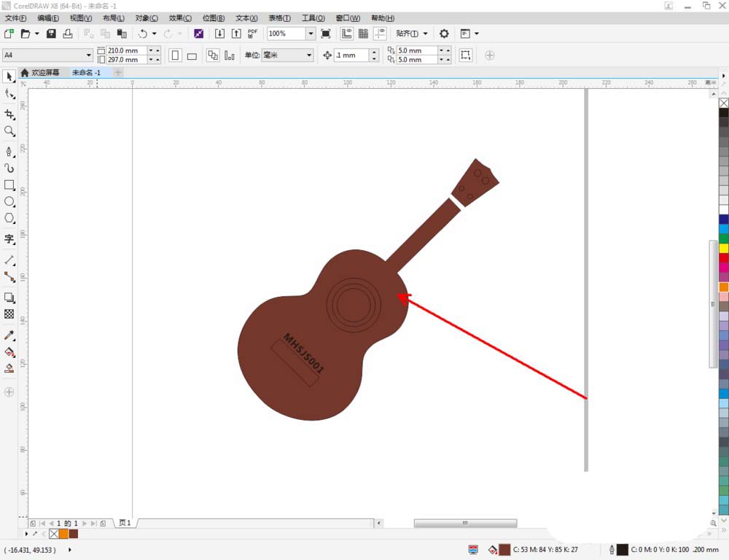729x560 pixels.
Task: Select the Interactive Fill tool
Action: coord(9,351)
